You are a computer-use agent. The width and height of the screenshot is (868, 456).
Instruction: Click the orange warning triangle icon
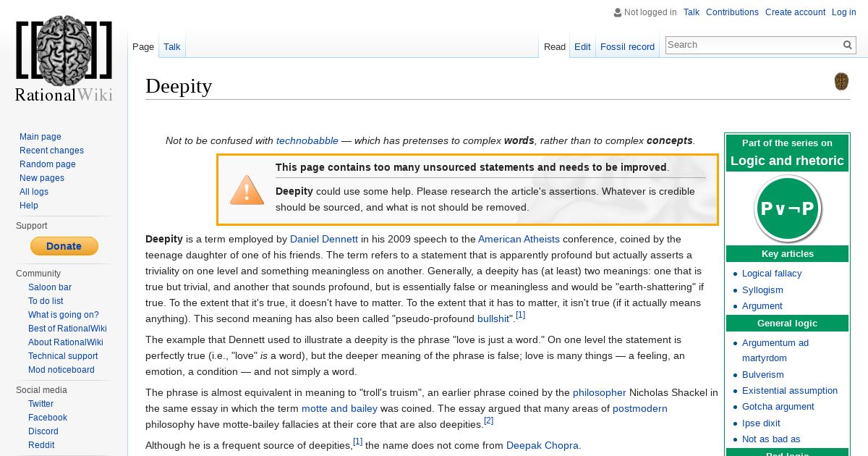click(247, 190)
